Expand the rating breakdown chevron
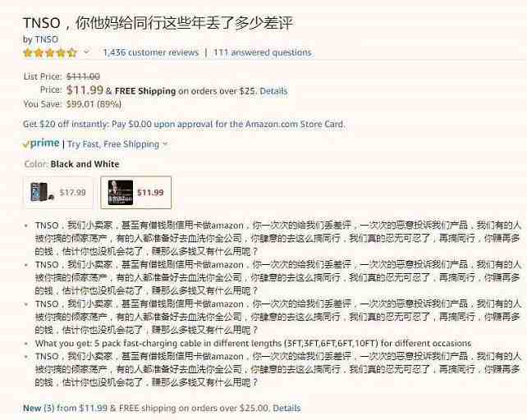 point(87,52)
